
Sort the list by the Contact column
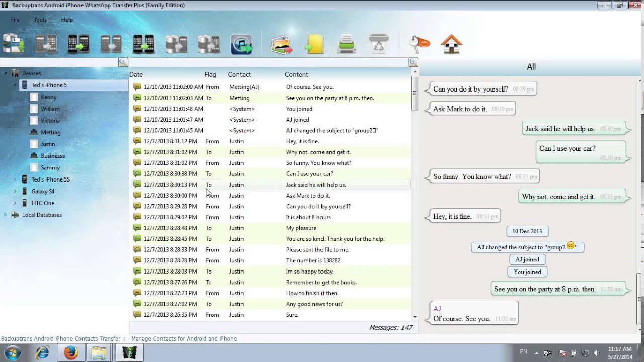239,74
